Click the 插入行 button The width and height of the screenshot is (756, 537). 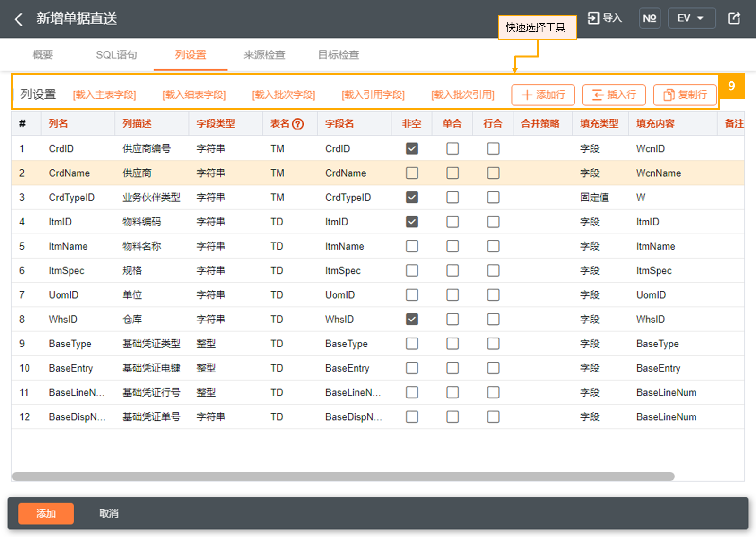pos(614,95)
